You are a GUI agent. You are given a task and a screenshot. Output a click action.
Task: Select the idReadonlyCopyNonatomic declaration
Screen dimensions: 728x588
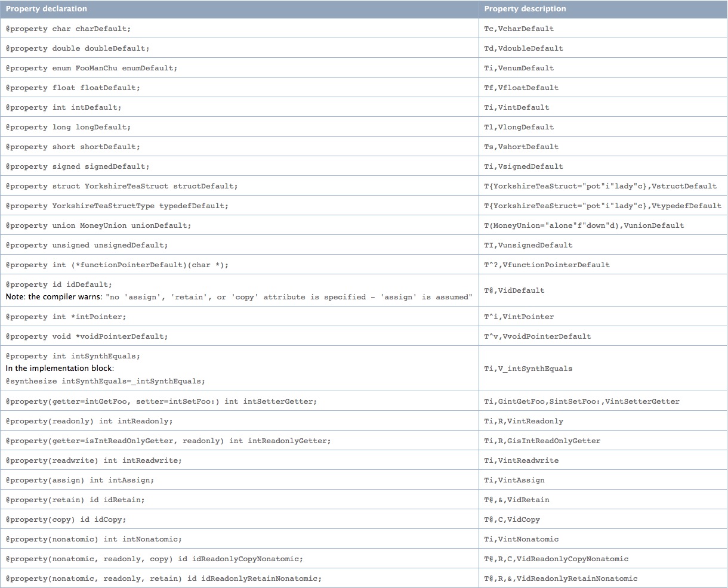[154, 559]
